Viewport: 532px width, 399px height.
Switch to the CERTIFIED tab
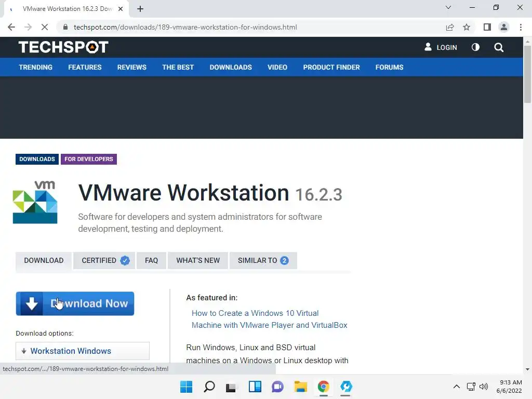pyautogui.click(x=104, y=261)
